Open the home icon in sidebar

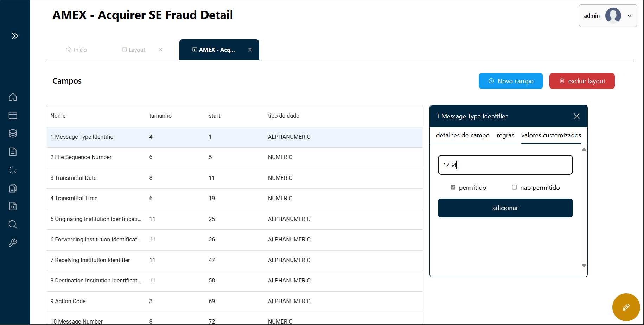tap(13, 97)
